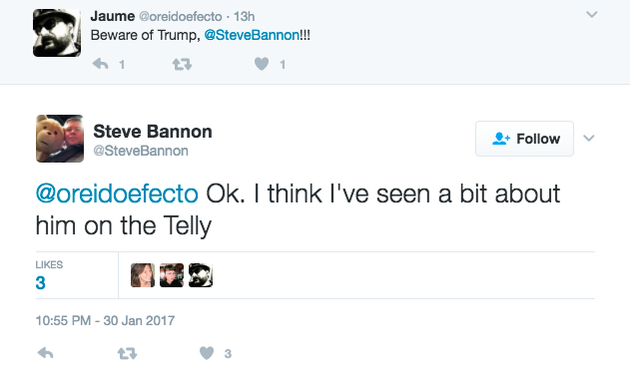View the third liker's avatar, with hat
Screen dimensions: 630x388
click(200, 275)
